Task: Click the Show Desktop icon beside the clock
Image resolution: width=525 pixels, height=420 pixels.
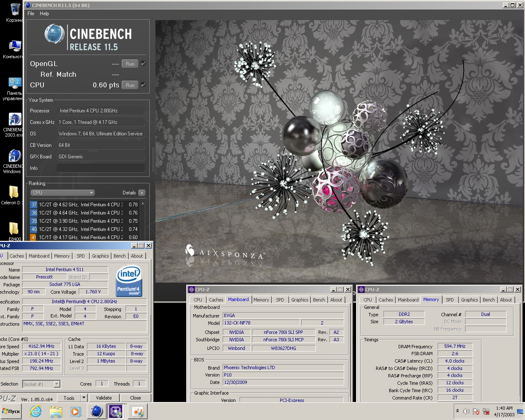Action: pyautogui.click(x=520, y=411)
